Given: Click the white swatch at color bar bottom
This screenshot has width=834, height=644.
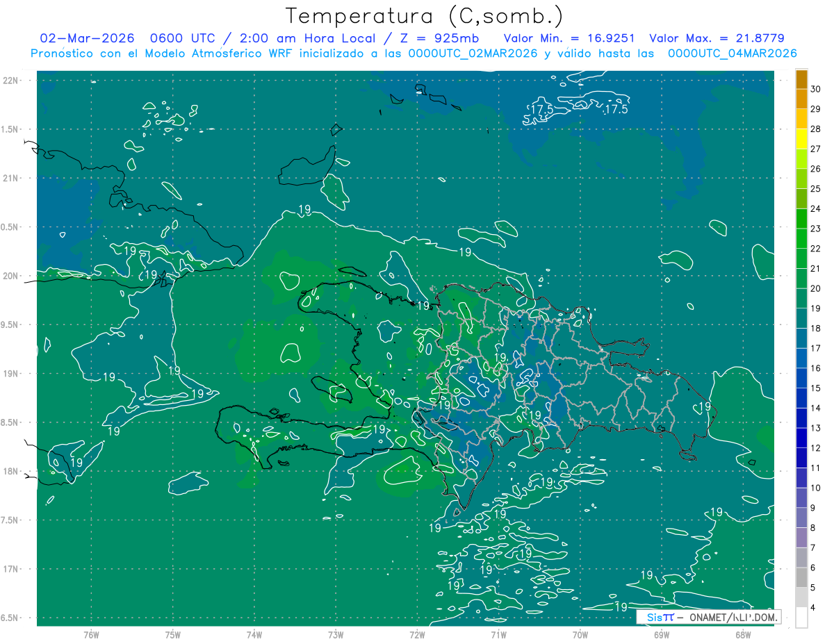Looking at the screenshot, I should point(801,618).
